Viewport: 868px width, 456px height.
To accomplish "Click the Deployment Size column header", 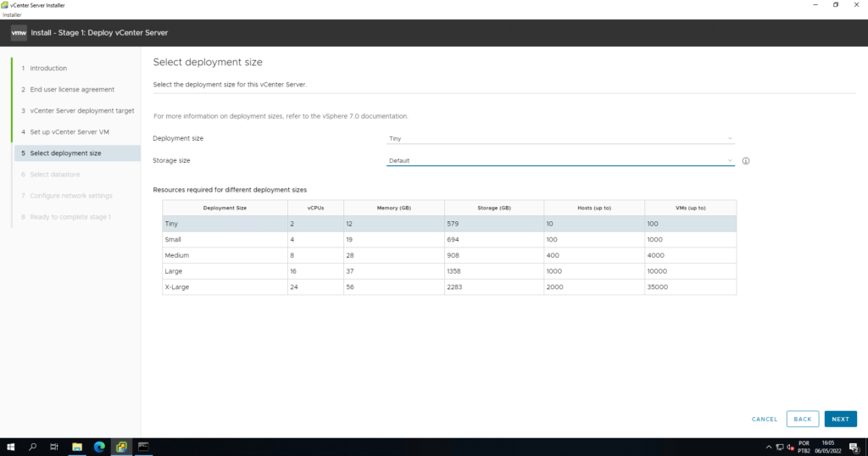I will 225,208.
